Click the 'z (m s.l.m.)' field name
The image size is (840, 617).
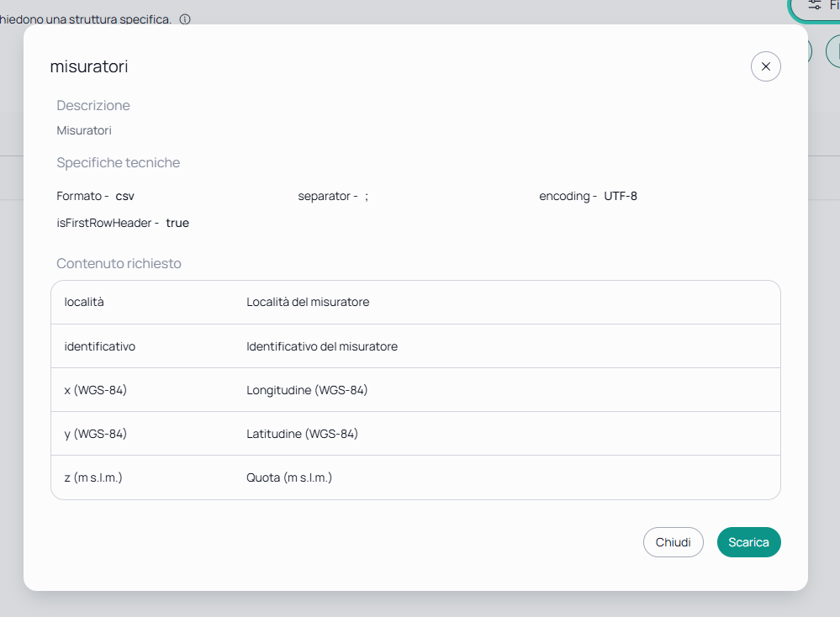click(x=93, y=477)
